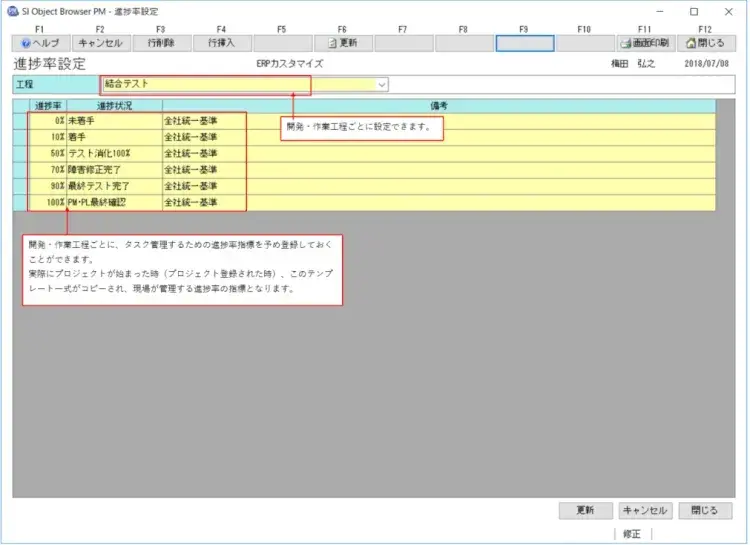The height and width of the screenshot is (545, 750).
Task: Minimize the 進捗率設定 window
Action: tap(660, 11)
